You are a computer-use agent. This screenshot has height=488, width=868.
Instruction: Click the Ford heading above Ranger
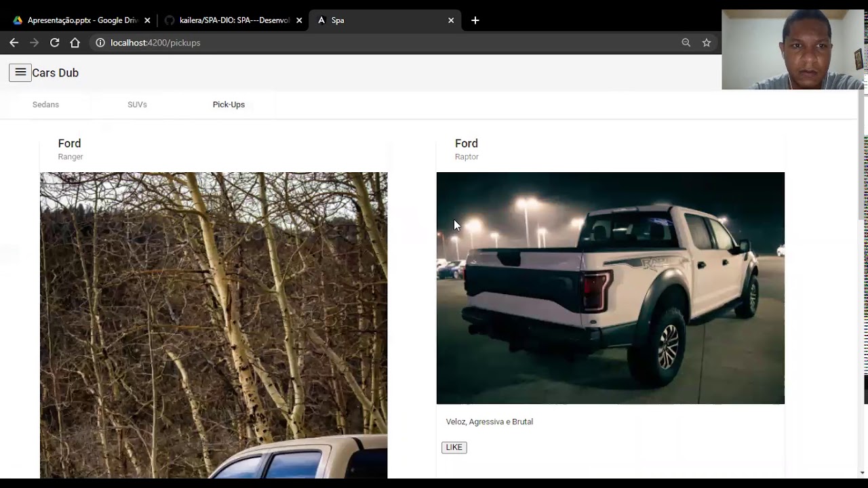tap(69, 143)
